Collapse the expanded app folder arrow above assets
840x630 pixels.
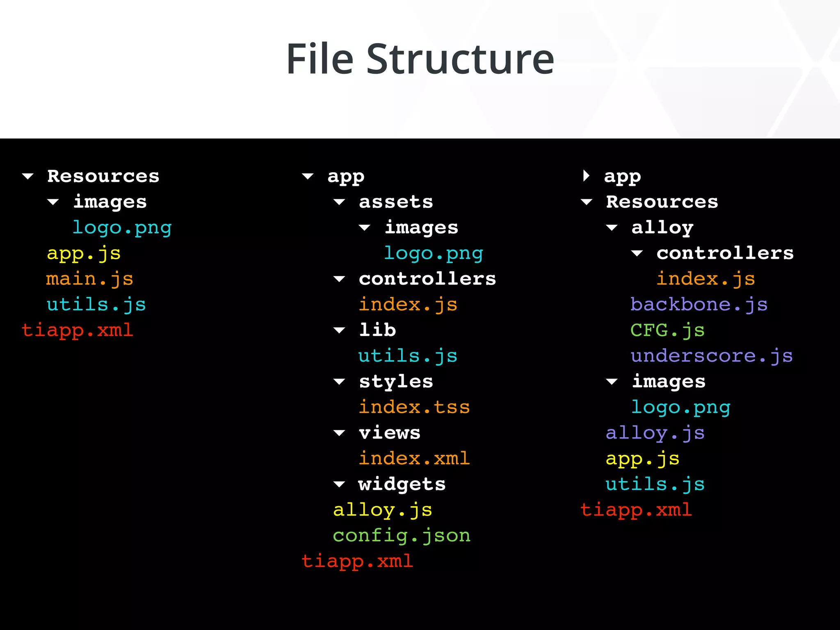coord(308,176)
